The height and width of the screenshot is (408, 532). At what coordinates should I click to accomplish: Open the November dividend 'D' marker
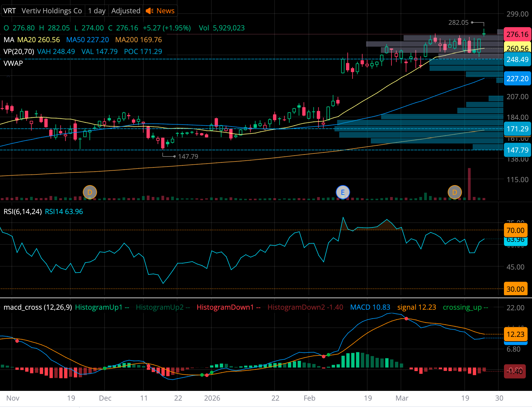point(90,192)
